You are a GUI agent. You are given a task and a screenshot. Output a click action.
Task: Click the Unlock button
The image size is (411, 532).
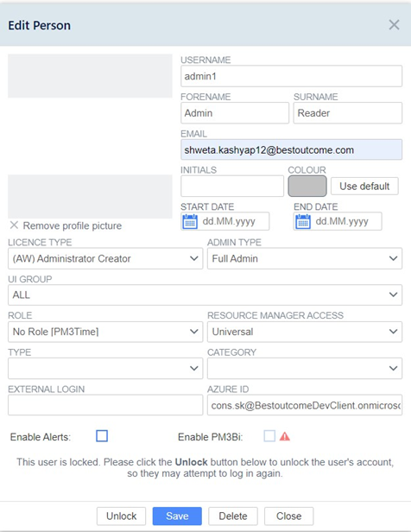[x=122, y=516]
